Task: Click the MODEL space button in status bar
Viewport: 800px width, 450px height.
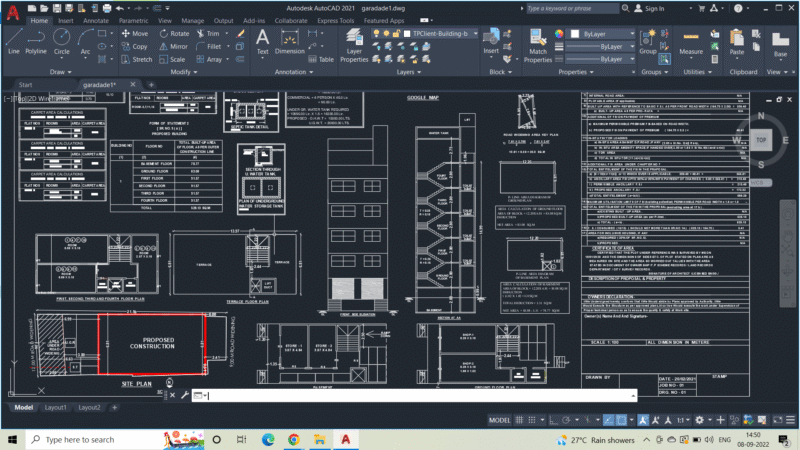Action: coord(499,420)
